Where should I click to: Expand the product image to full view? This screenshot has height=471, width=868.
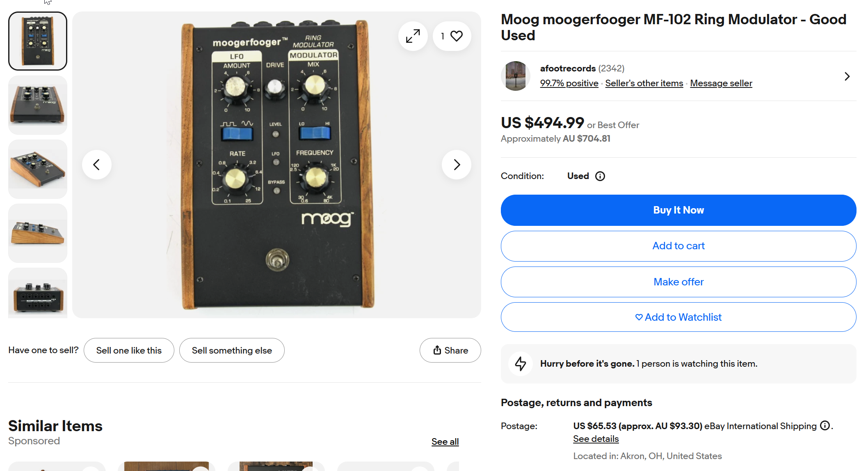point(413,36)
